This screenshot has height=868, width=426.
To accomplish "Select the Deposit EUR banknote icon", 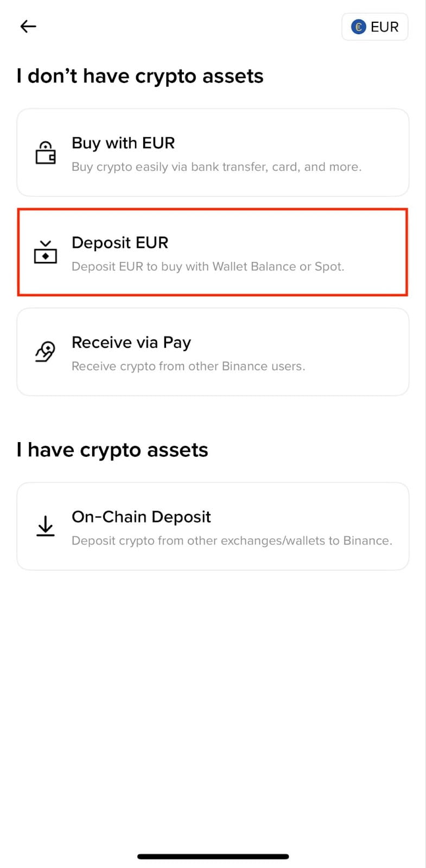I will click(x=46, y=252).
